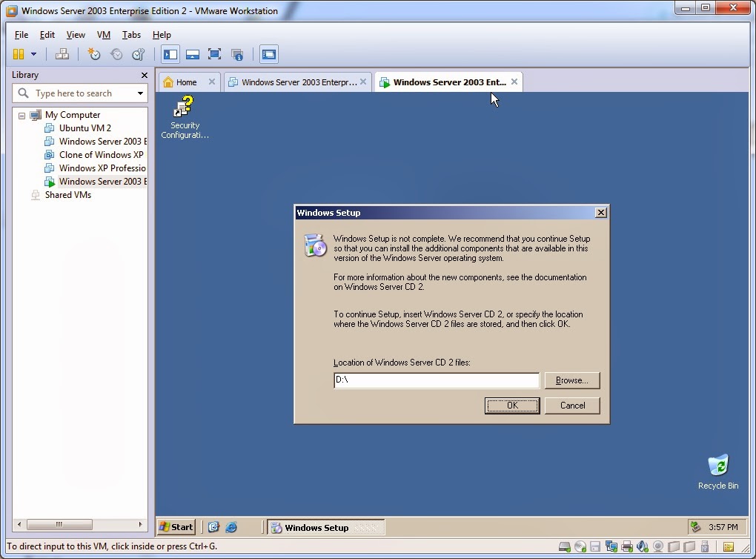Collapse the My Computer tree node

(x=21, y=115)
